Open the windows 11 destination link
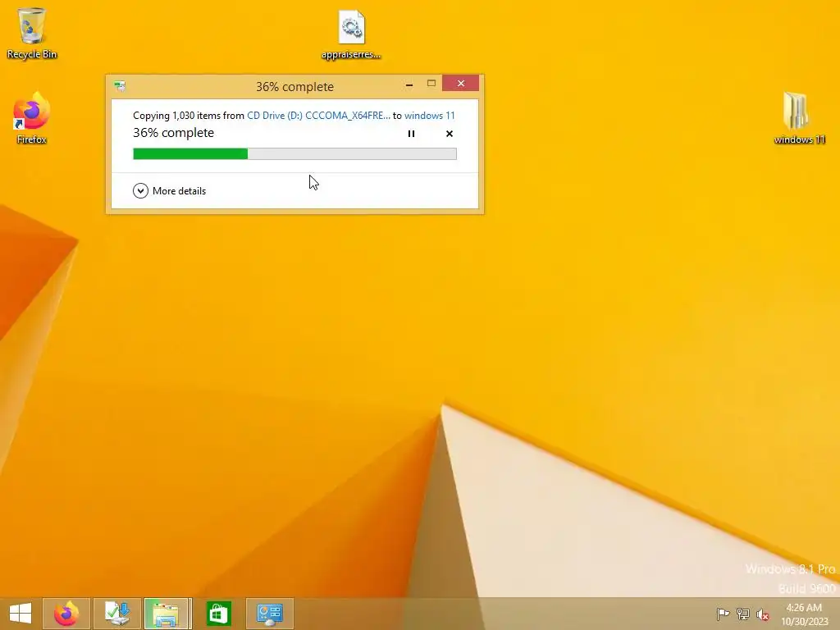This screenshot has height=630, width=840. [x=430, y=115]
